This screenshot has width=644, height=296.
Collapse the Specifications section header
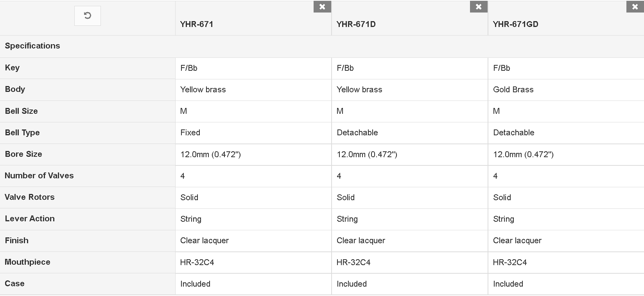tap(322, 46)
